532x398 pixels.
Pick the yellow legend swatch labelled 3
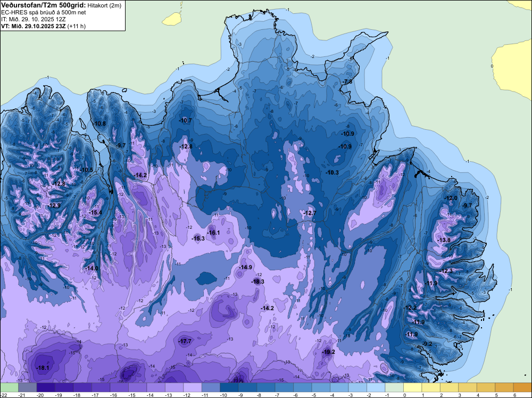pos(467,387)
